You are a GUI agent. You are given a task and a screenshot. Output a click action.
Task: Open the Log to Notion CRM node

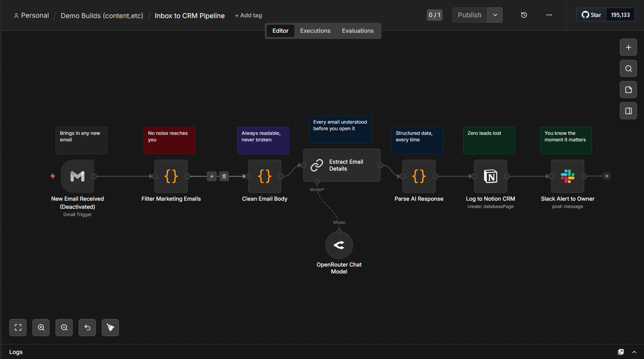pos(491,176)
